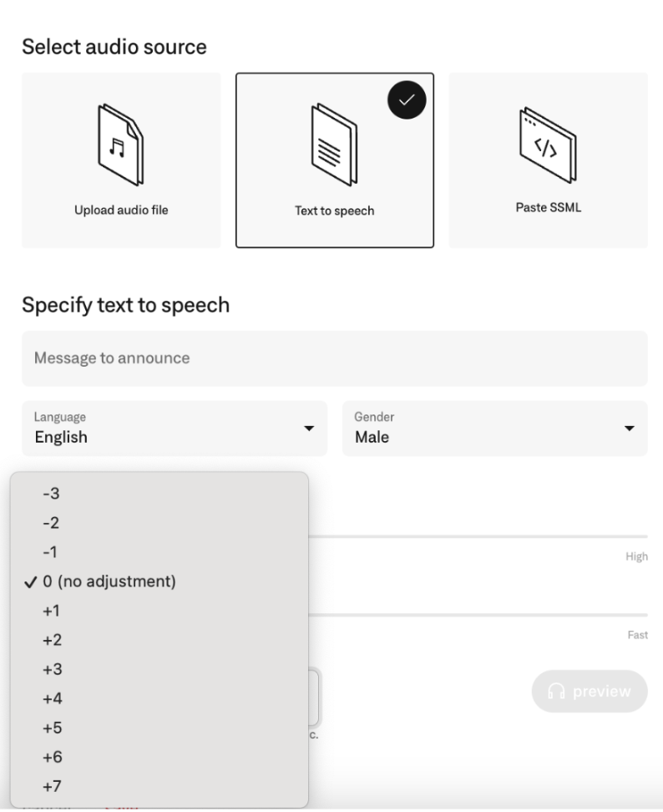Screen dimensions: 663x812
Task: Click the black checkmark selection badge
Action: [x=407, y=100]
